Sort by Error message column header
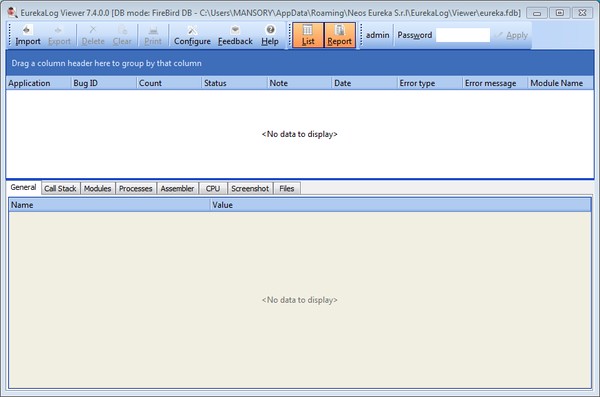The width and height of the screenshot is (600, 397). click(x=495, y=83)
